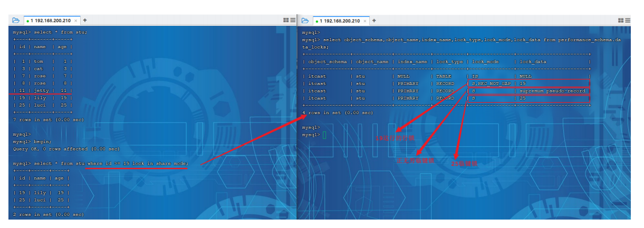The height and width of the screenshot is (228, 644).
Task: Click the '19' lock_data cell in right window
Action: pyautogui.click(x=523, y=83)
